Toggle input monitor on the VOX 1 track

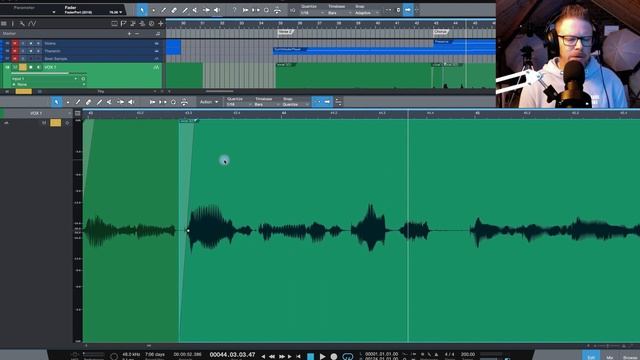[39, 67]
